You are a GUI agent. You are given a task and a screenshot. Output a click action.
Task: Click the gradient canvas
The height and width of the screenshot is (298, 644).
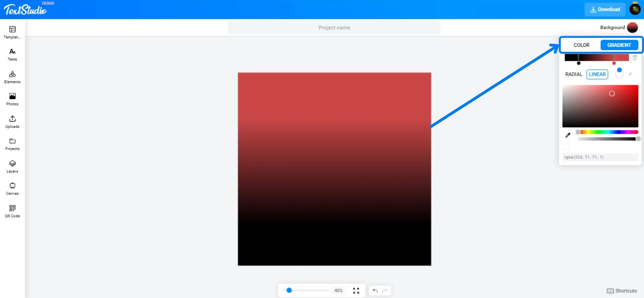point(334,169)
